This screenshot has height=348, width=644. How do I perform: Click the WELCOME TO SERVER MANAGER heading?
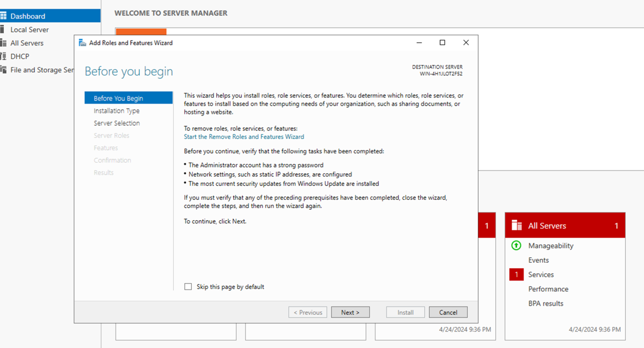(171, 13)
